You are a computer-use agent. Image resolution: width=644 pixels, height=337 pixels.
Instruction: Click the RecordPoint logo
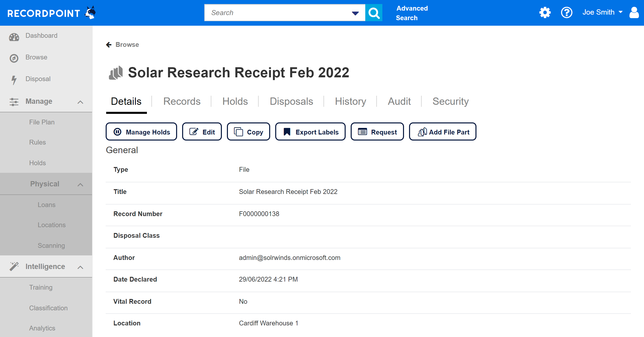[x=52, y=13]
